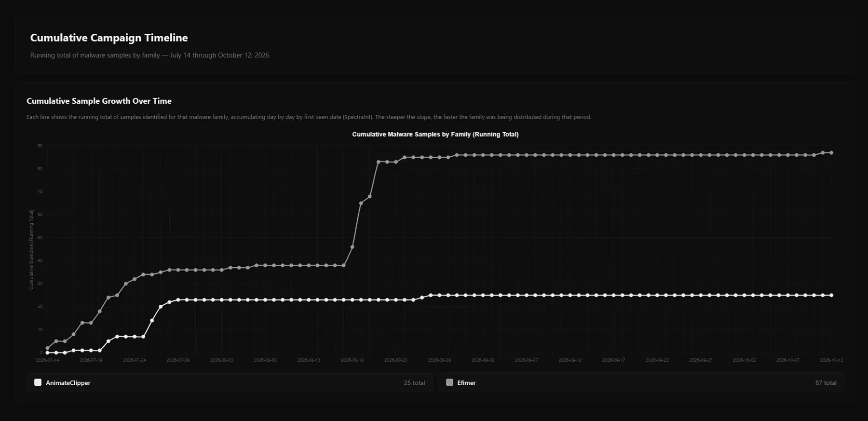
Task: Select the first Efimer data point
Action: tap(47, 348)
